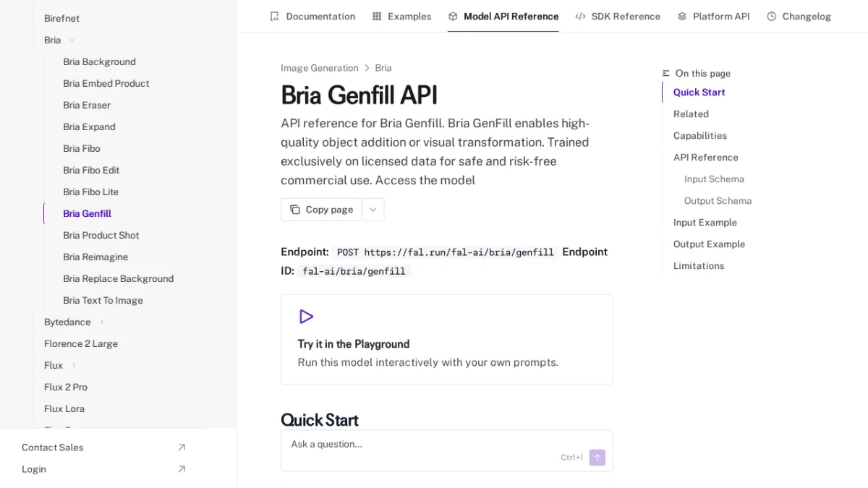Open Bria Product Shot page

101,235
